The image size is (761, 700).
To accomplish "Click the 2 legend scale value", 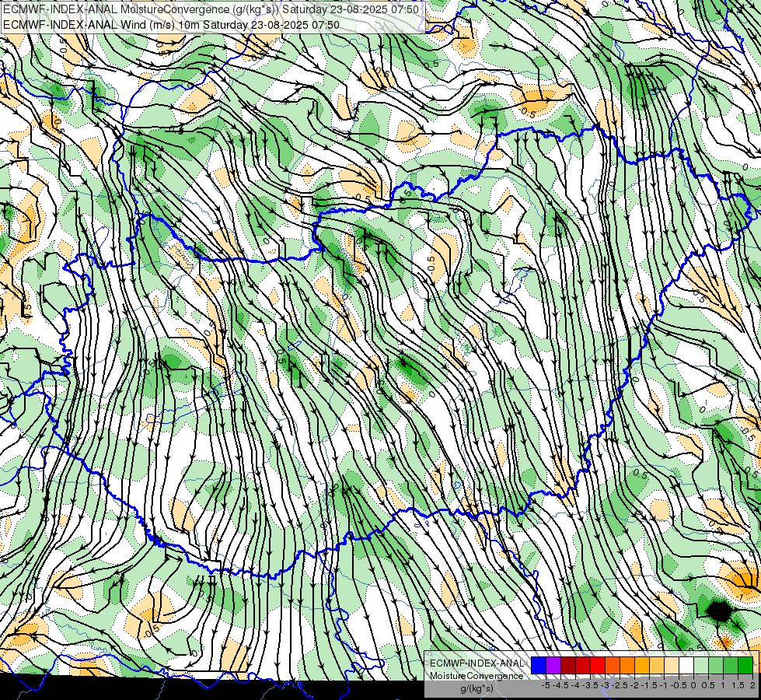I will pos(752,685).
